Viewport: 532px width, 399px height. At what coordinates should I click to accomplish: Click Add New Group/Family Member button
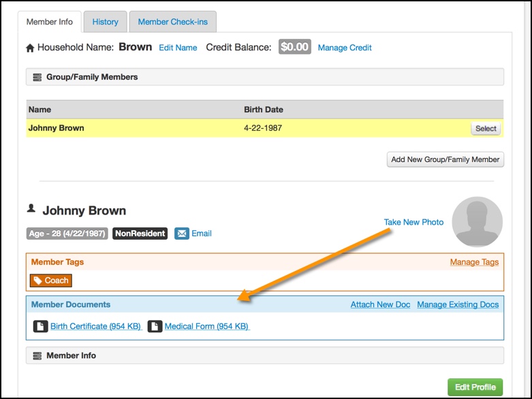[x=445, y=159]
